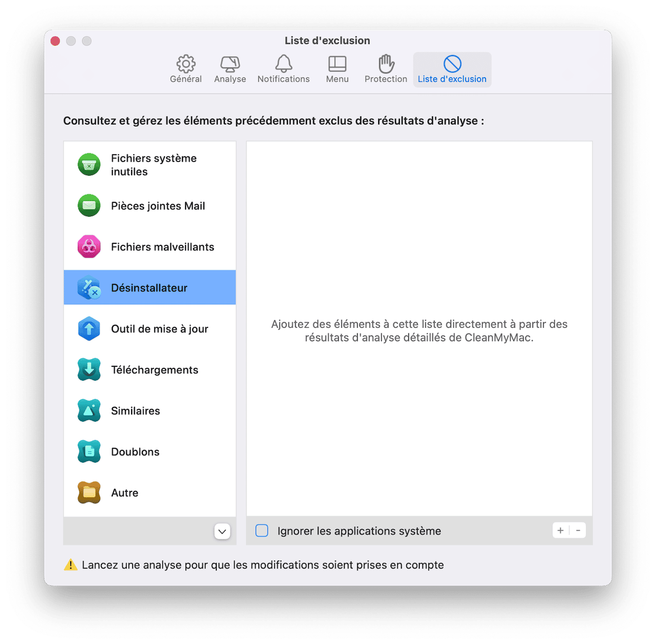Open the Notifications bell tab
Screen dimensions: 656x644
(283, 69)
